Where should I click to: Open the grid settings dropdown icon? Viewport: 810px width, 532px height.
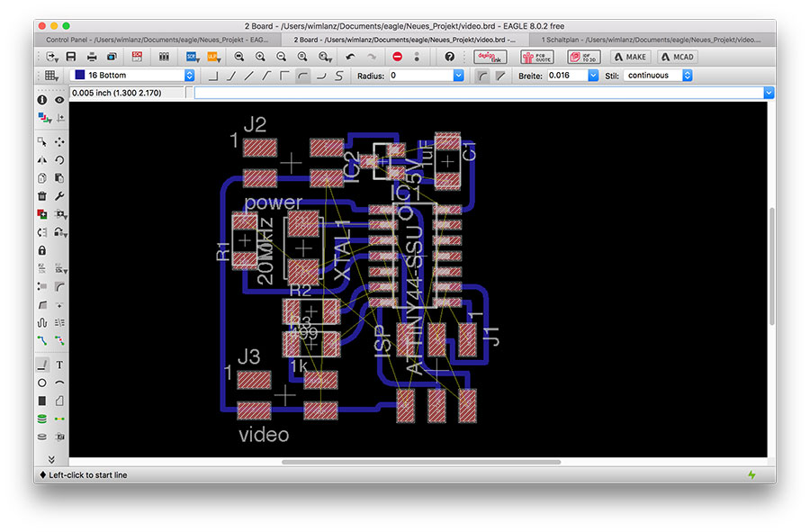pyautogui.click(x=51, y=76)
